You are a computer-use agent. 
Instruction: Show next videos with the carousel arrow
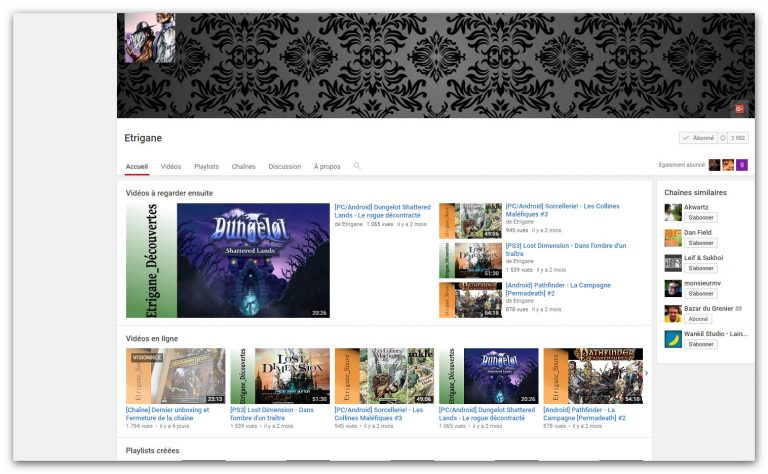pyautogui.click(x=647, y=373)
